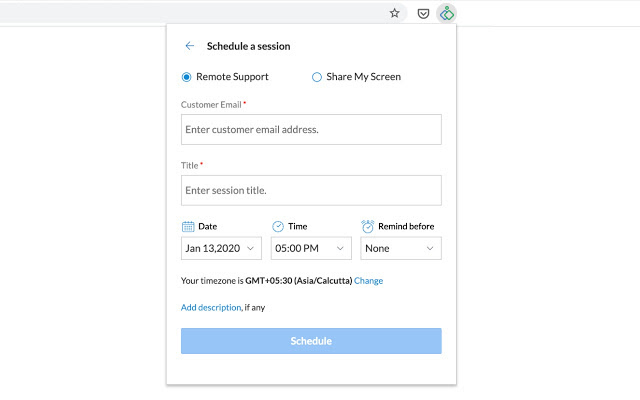This screenshot has height=400, width=640.
Task: Click the Add description link
Action: click(x=211, y=308)
